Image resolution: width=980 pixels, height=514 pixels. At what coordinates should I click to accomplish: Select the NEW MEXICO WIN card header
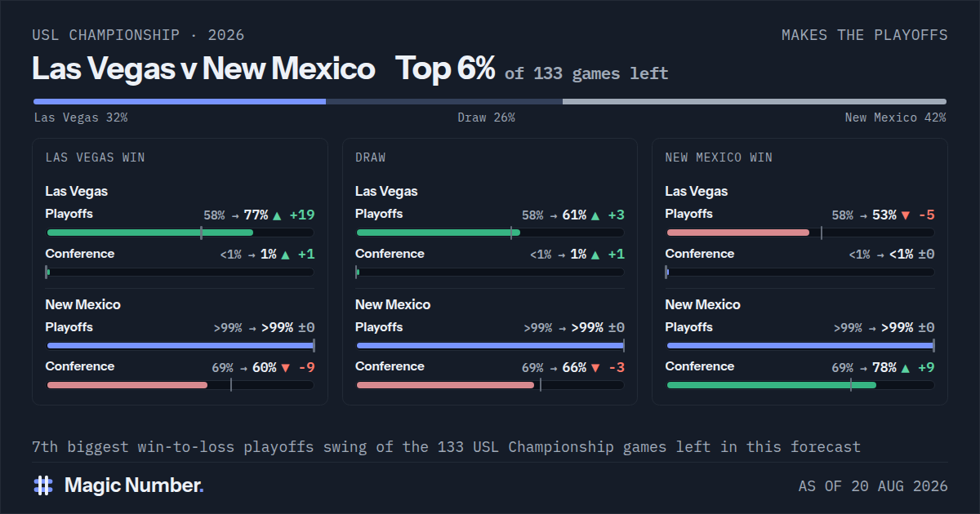[719, 157]
